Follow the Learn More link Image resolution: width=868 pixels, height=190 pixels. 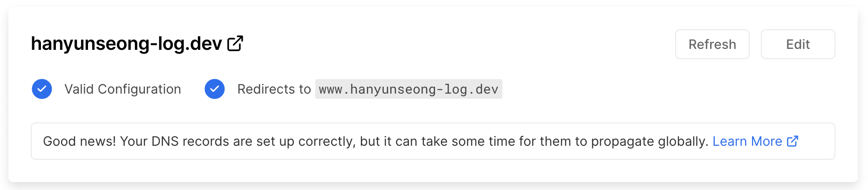coord(747,141)
